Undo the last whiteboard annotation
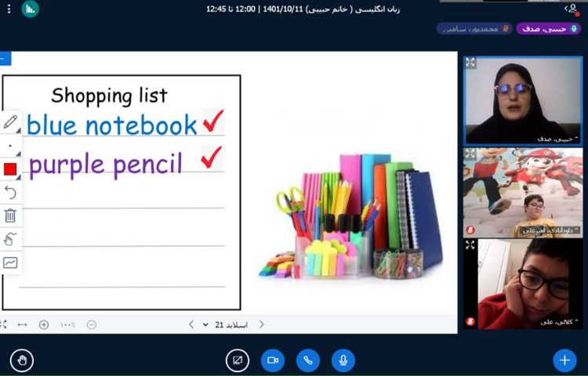Viewport: 588px width, 376px height. tap(10, 192)
